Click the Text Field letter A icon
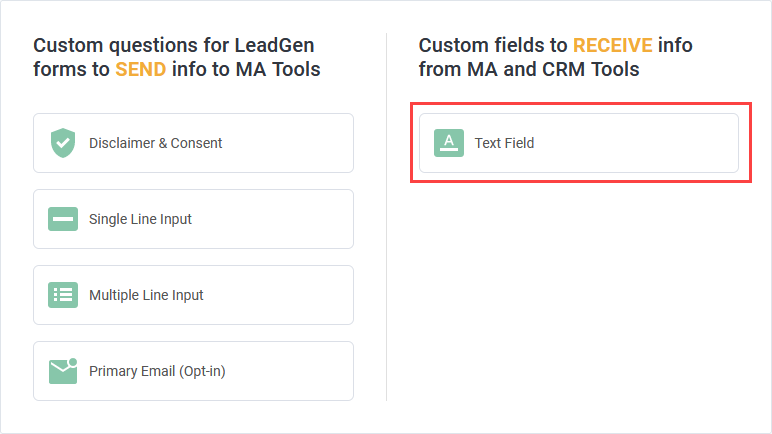Viewport: 772px width, 434px height. coord(449,143)
